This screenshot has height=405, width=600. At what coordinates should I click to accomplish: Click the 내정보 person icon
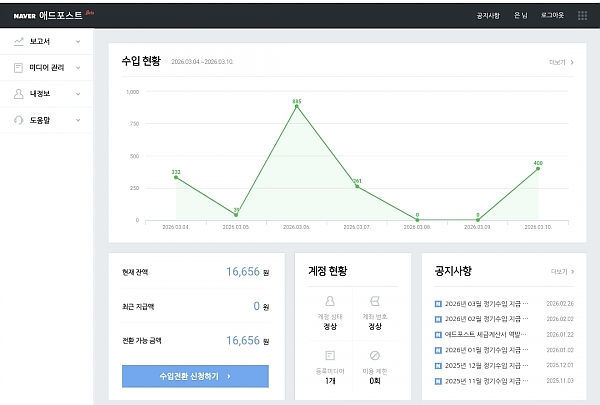coord(18,93)
